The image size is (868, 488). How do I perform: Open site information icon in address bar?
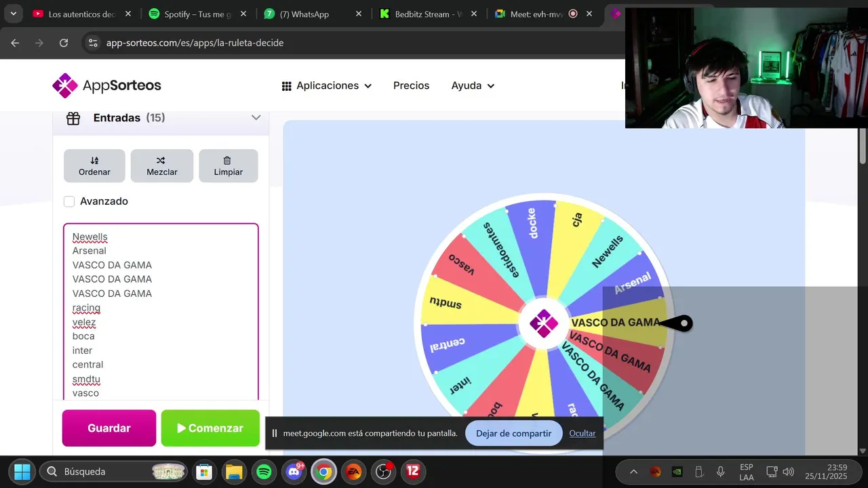[94, 43]
